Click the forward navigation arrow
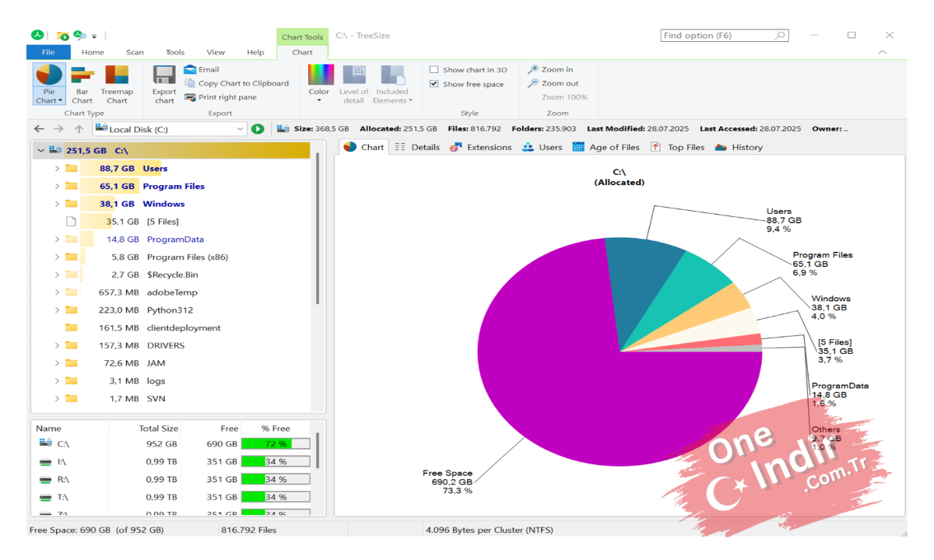The height and width of the screenshot is (560, 934). 58,129
